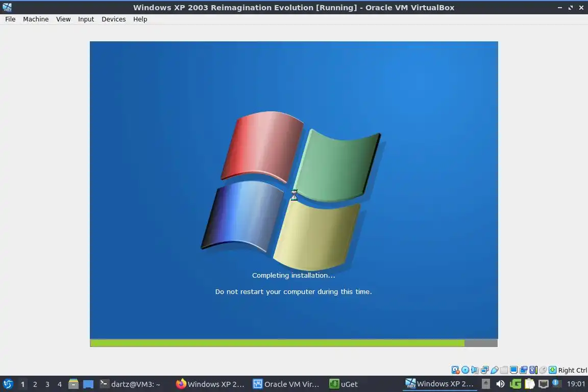Click the Do not restart your computer message
The image size is (588, 392).
pos(293,291)
